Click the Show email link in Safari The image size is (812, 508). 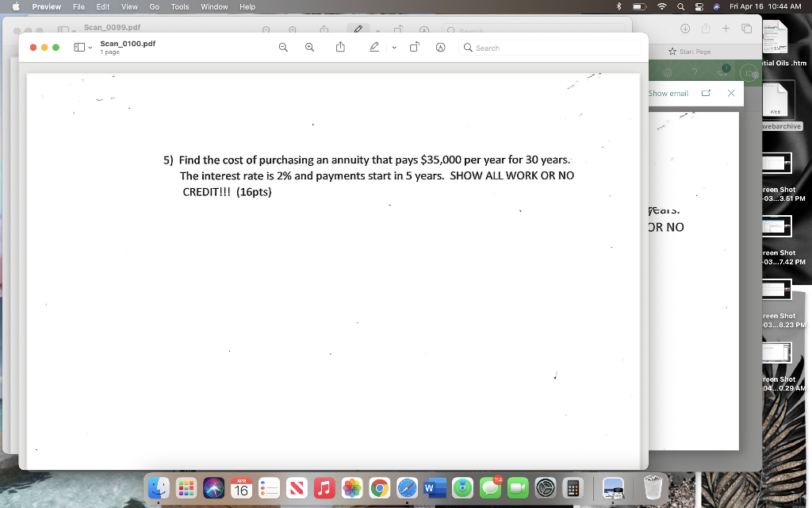[x=668, y=93]
